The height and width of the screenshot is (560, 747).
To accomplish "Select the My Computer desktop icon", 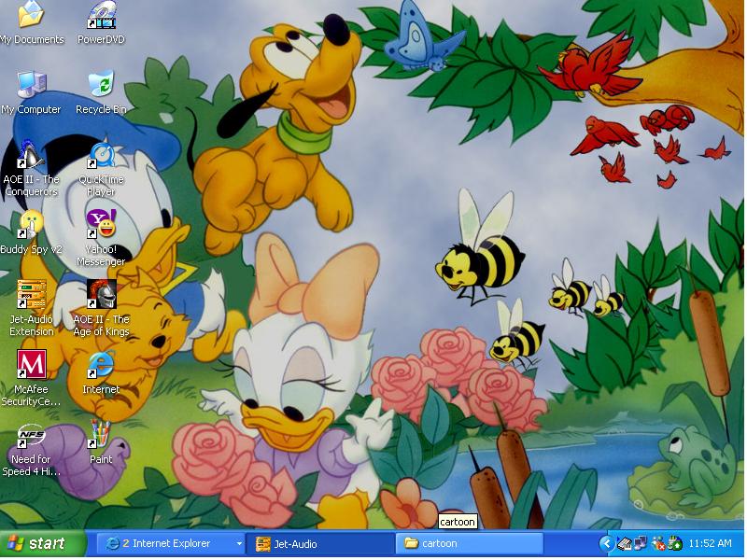I will 32,92.
